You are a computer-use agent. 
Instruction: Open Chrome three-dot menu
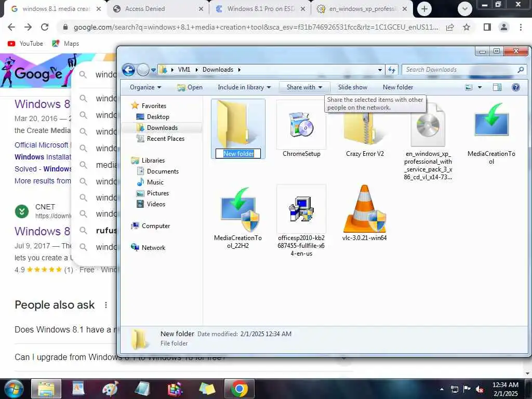(521, 27)
